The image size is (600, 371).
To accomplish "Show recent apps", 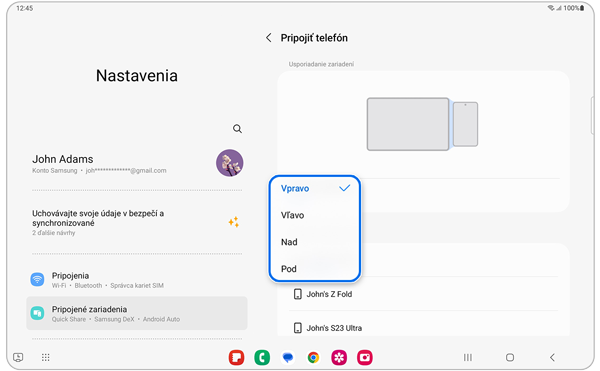I will [468, 357].
